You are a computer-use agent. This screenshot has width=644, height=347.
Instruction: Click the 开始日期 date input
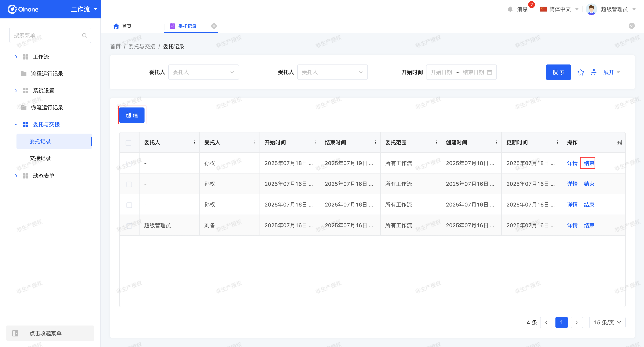click(441, 72)
